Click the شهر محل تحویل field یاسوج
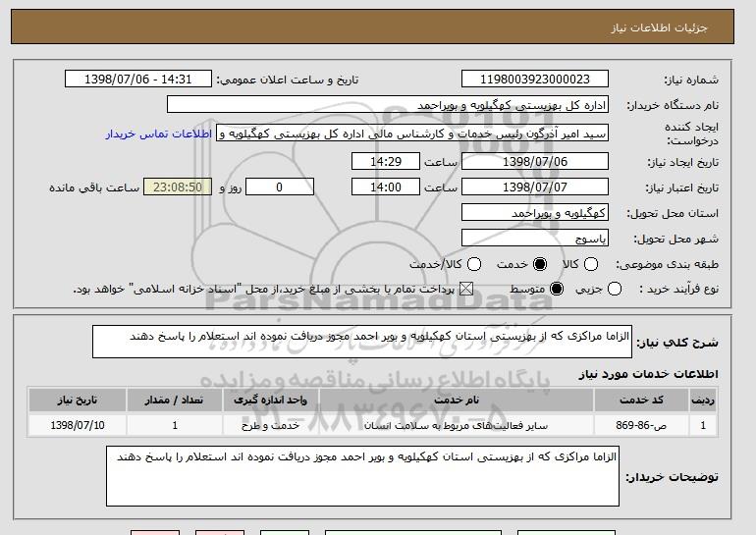This screenshot has height=535, width=756. coord(535,239)
